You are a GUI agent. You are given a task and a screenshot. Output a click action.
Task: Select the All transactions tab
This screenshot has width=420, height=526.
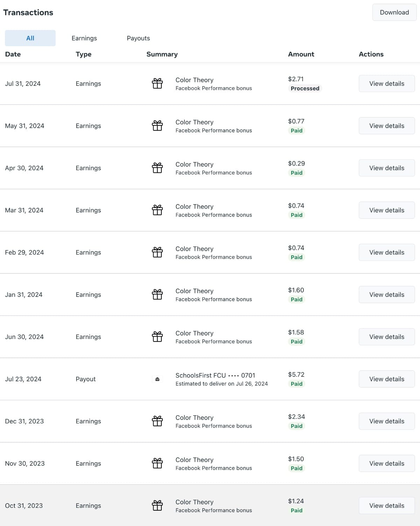click(x=30, y=38)
